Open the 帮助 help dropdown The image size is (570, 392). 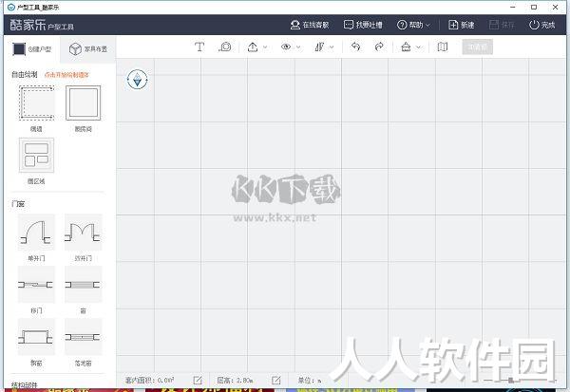(x=413, y=25)
